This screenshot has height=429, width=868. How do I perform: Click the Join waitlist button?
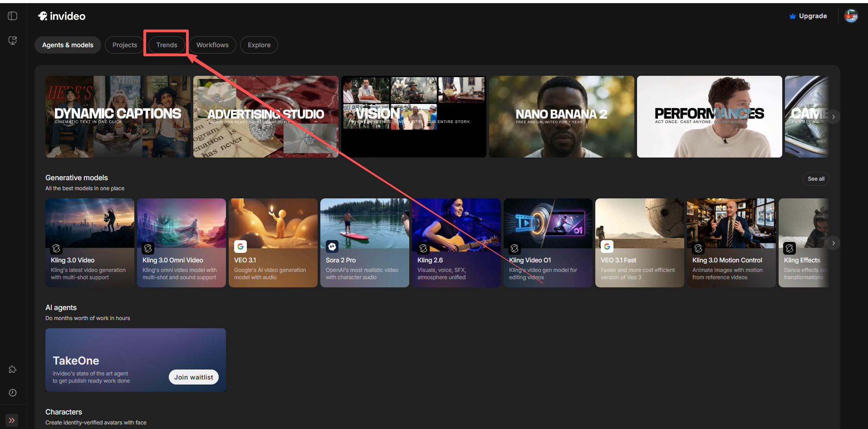click(x=193, y=377)
